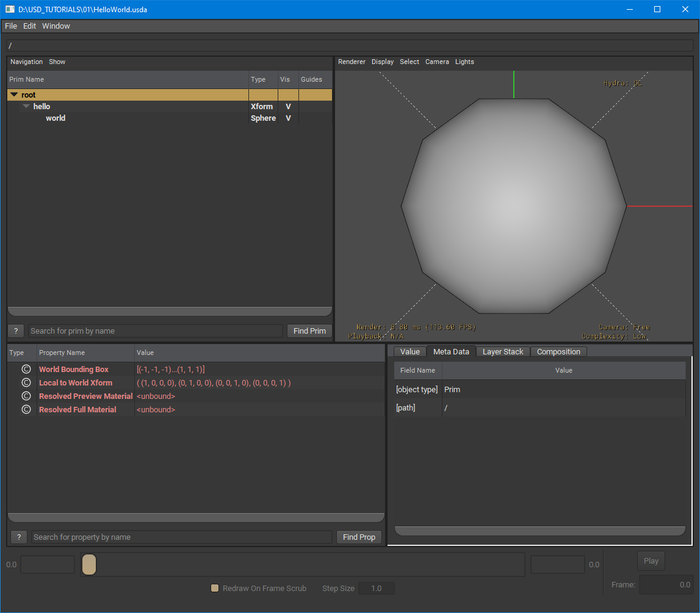Screen dimensions: 700x613
Task: Toggle visibility of the world Sphere
Action: 287,118
